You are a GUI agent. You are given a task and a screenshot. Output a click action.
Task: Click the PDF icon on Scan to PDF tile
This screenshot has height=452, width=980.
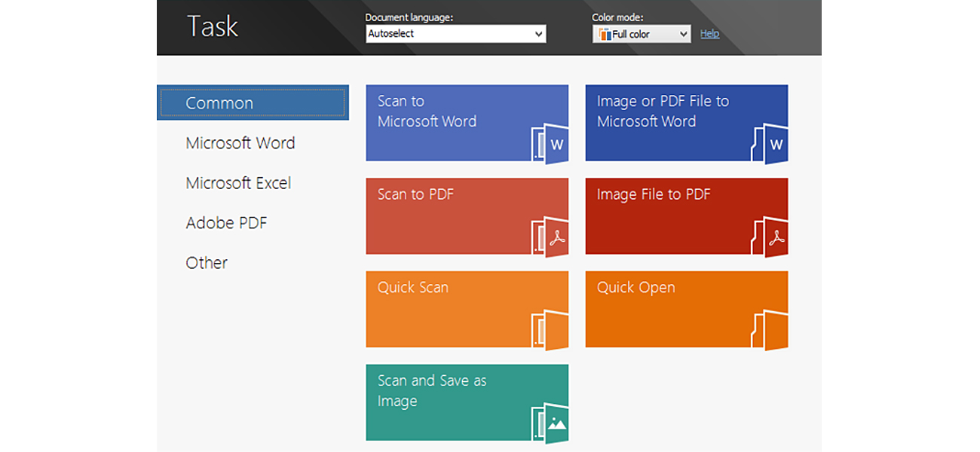[x=549, y=237]
